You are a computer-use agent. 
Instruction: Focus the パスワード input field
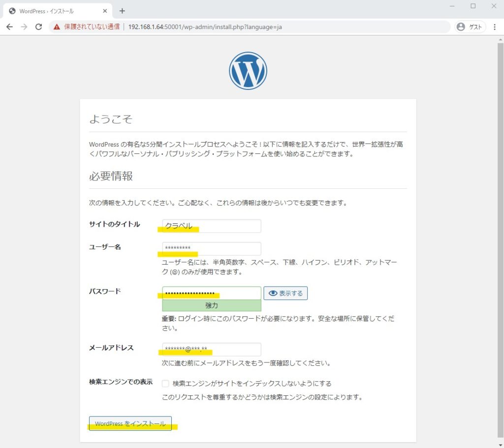(212, 293)
